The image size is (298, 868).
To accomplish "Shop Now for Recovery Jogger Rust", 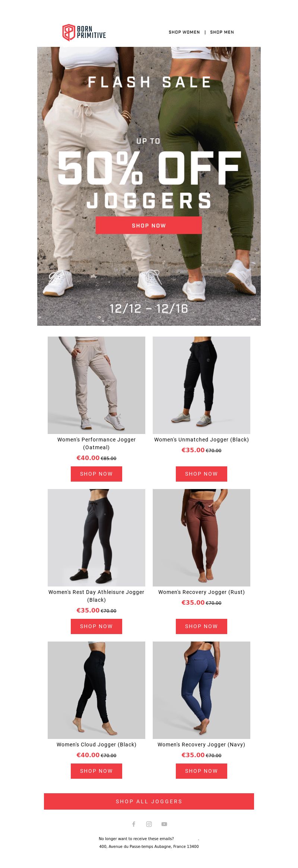I will pyautogui.click(x=202, y=626).
